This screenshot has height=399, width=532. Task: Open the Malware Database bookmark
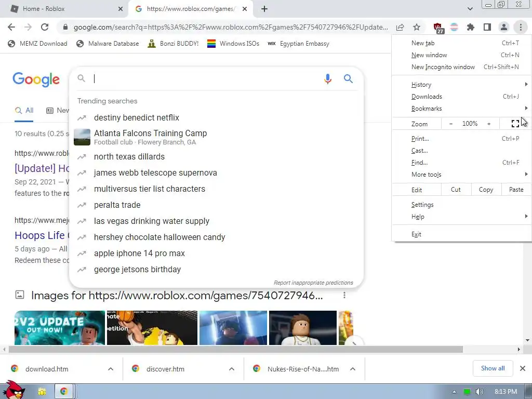(x=108, y=44)
